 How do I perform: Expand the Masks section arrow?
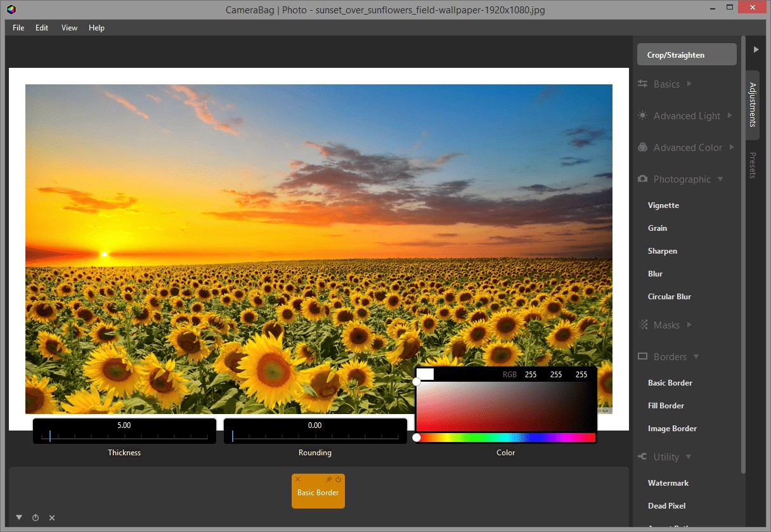[x=689, y=325]
